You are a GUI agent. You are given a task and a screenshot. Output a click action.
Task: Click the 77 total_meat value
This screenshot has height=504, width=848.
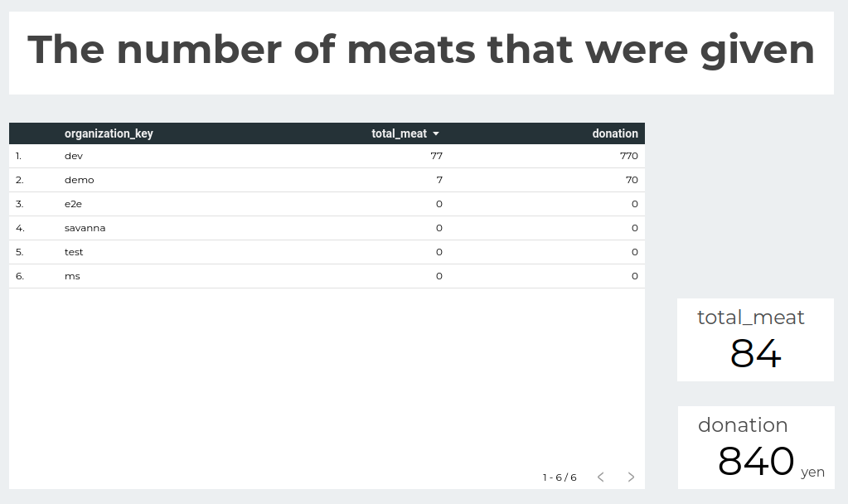(x=437, y=156)
